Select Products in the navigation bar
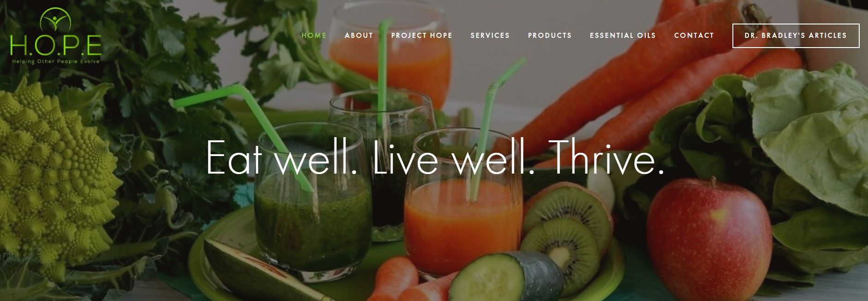Image resolution: width=868 pixels, height=301 pixels. pyautogui.click(x=550, y=36)
